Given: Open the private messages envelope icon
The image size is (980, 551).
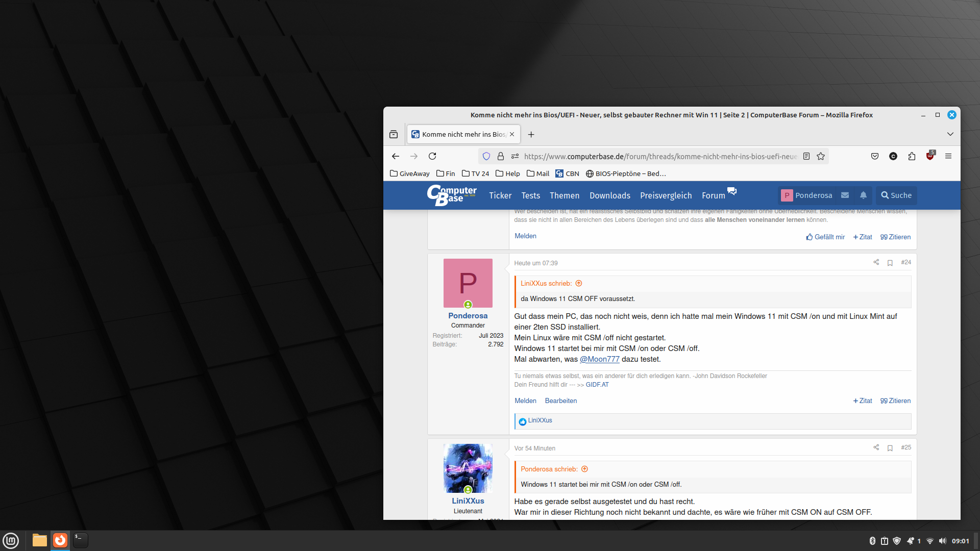Looking at the screenshot, I should click(845, 195).
